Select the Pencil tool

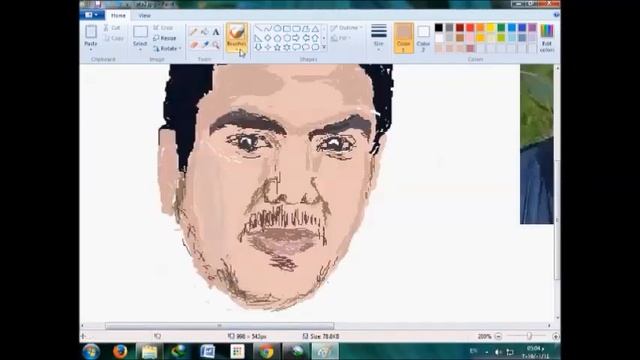pos(193,32)
